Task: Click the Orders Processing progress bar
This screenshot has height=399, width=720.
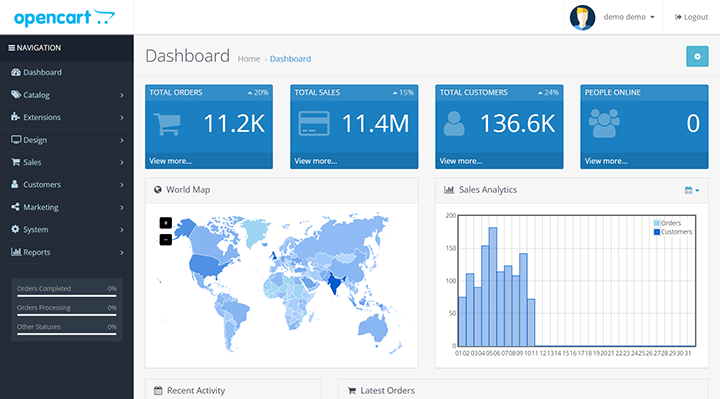Action: pyautogui.click(x=67, y=315)
